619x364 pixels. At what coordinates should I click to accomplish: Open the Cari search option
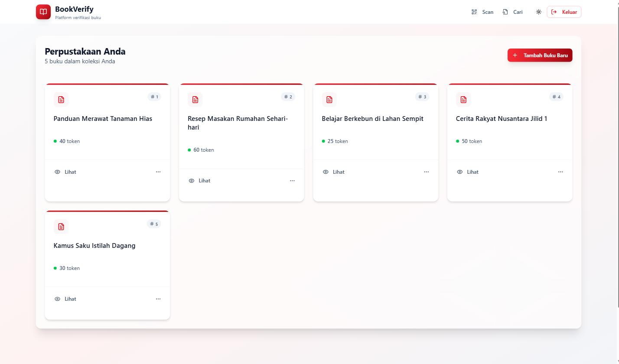(x=512, y=12)
